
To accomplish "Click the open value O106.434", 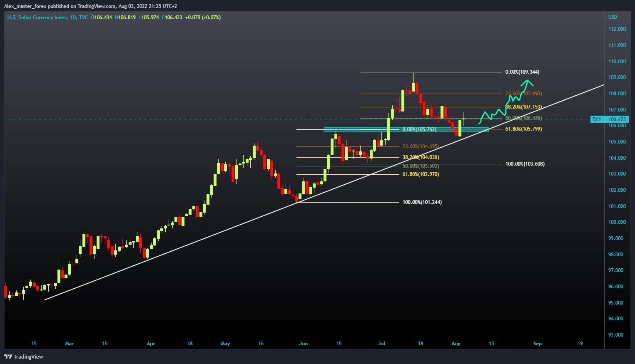I will [102, 17].
